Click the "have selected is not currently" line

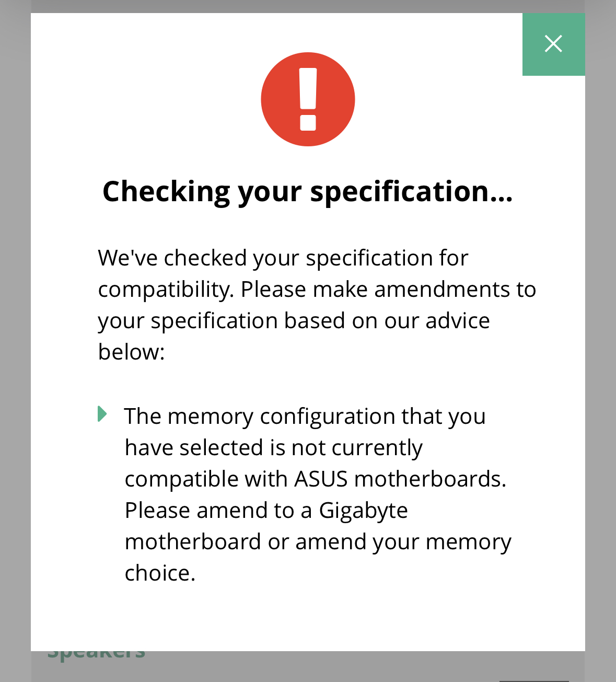click(x=274, y=448)
